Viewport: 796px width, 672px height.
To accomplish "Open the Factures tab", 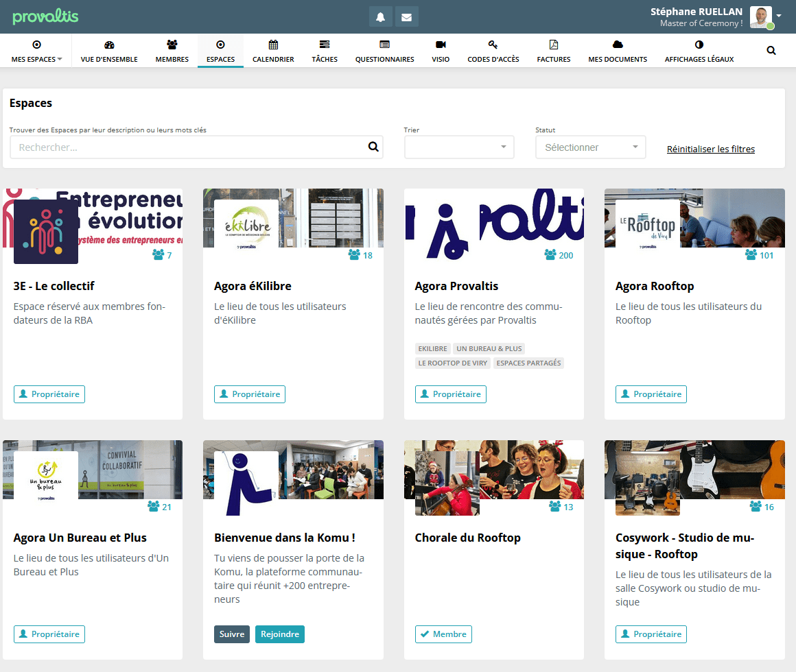I will tap(554, 51).
